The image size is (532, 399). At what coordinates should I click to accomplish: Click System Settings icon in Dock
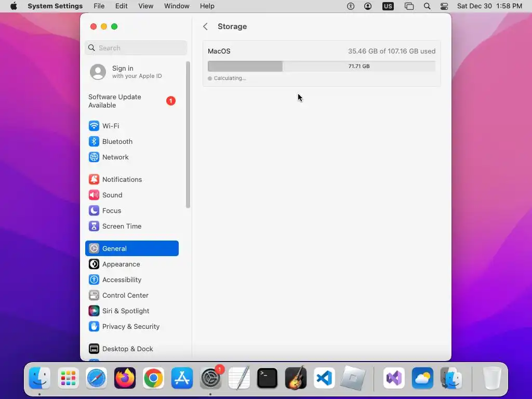coord(210,378)
